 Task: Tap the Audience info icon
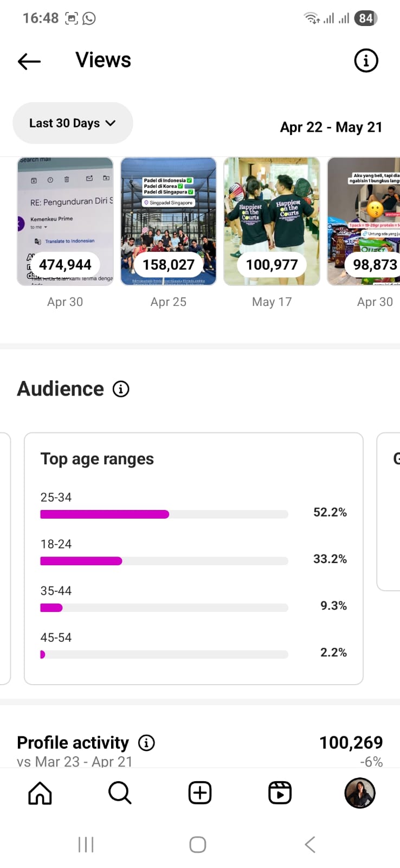121,389
